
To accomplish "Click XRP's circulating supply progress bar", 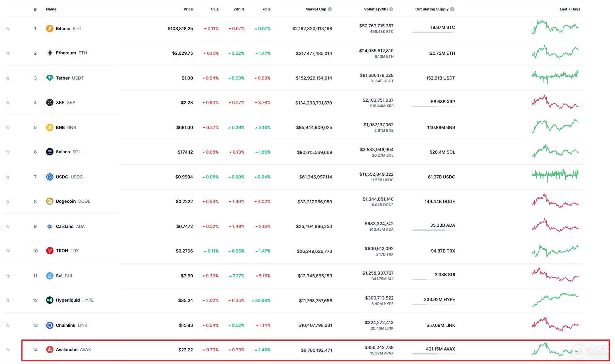I will tap(433, 107).
